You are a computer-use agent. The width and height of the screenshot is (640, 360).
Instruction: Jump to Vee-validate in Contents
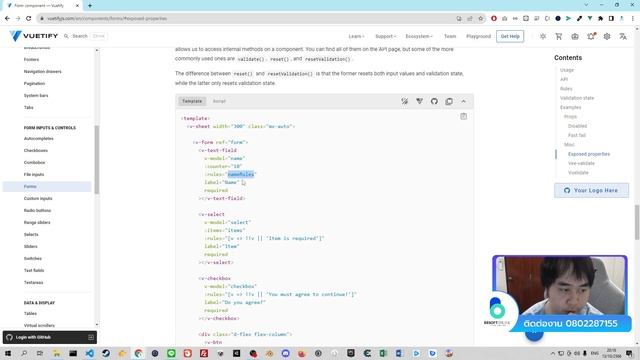click(x=581, y=163)
